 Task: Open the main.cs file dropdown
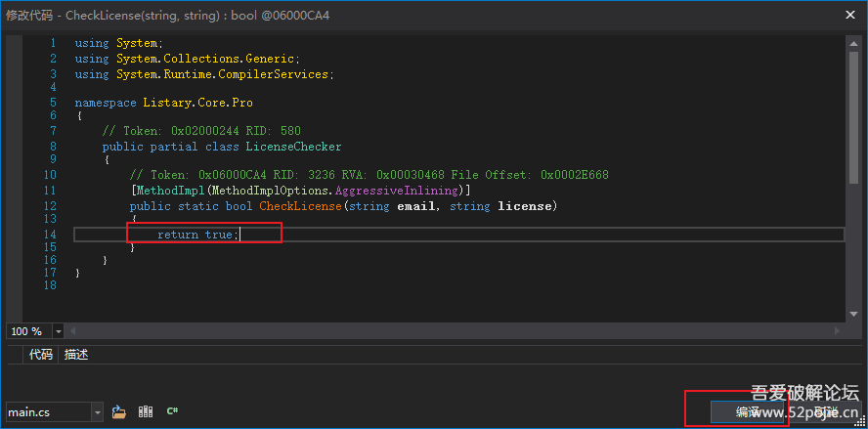[97, 412]
